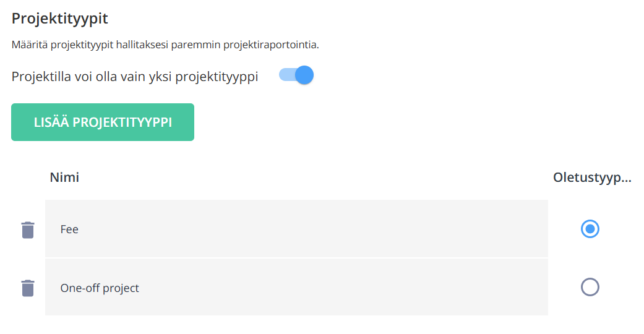Edit the One-off project name field
The height and width of the screenshot is (334, 644).
tap(296, 287)
